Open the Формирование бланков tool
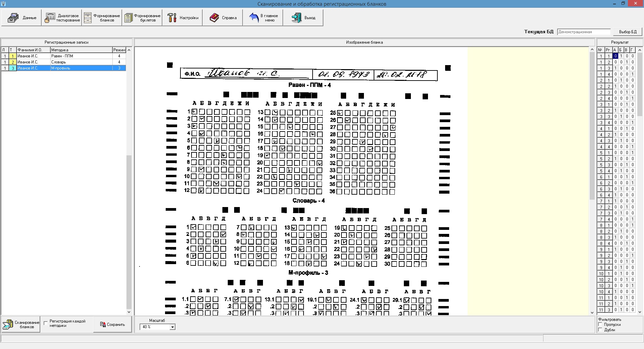This screenshot has height=349, width=644. point(88,18)
